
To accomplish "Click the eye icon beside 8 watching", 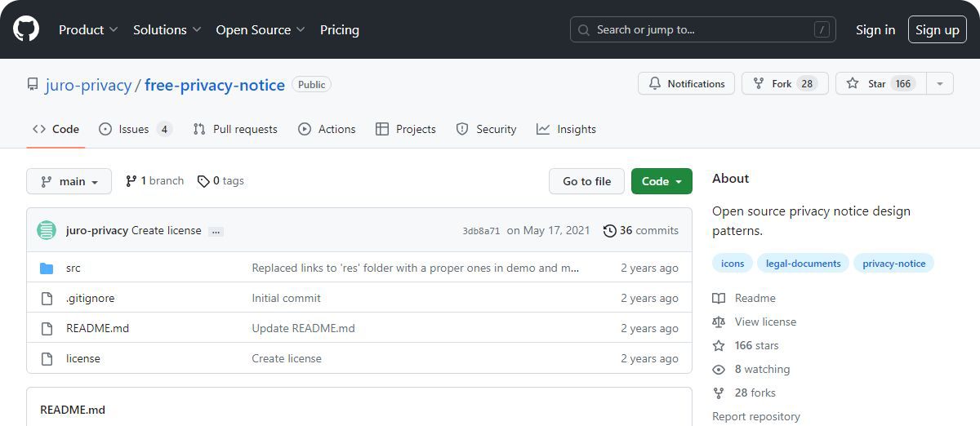I will (719, 369).
